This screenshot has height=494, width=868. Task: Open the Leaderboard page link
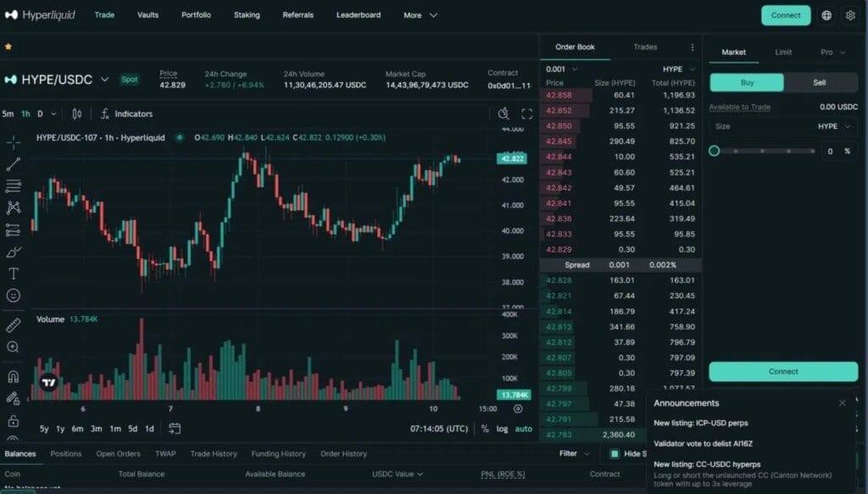click(359, 15)
